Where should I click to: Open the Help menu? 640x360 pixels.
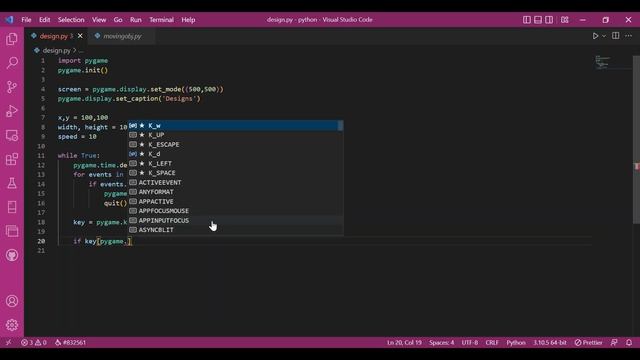coord(188,20)
